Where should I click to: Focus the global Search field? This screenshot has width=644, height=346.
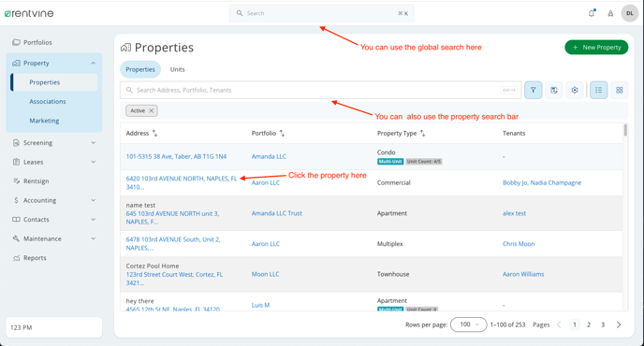pyautogui.click(x=322, y=13)
